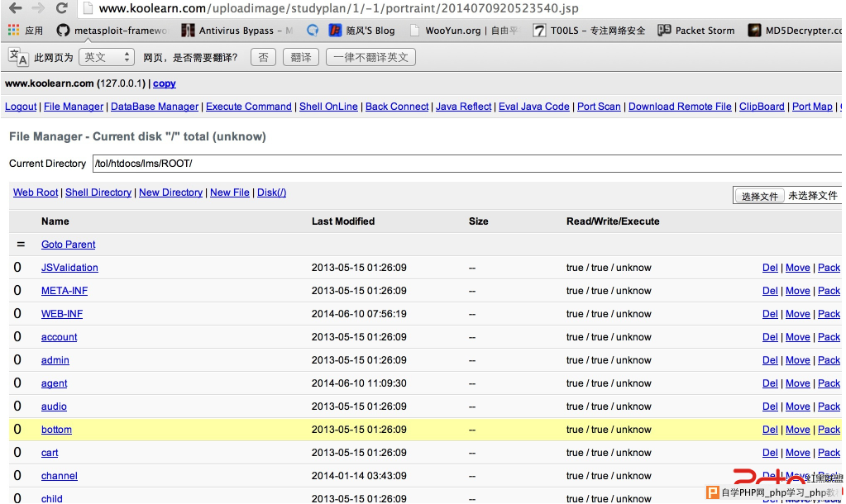Open the Port Scan menu link
The image size is (846, 504).
599,107
